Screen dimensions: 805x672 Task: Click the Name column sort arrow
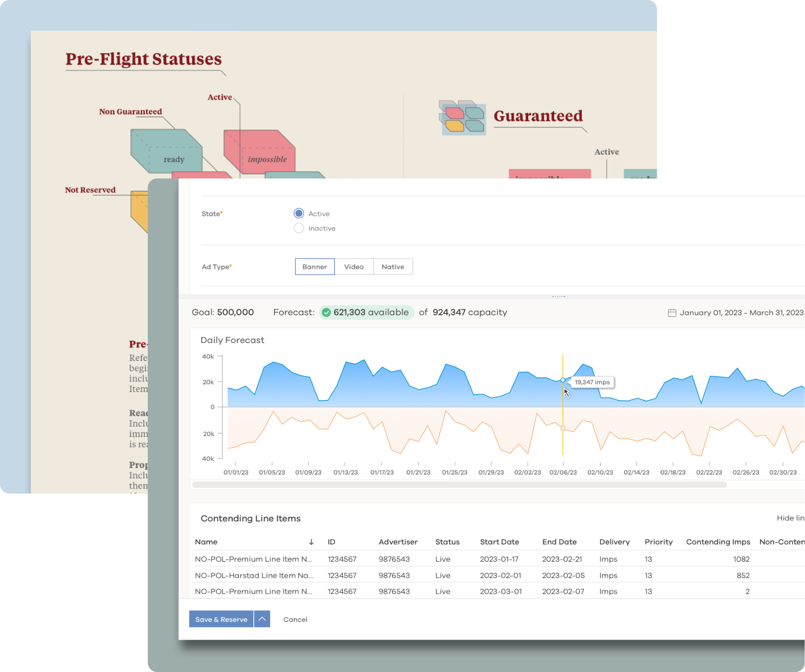pyautogui.click(x=311, y=542)
